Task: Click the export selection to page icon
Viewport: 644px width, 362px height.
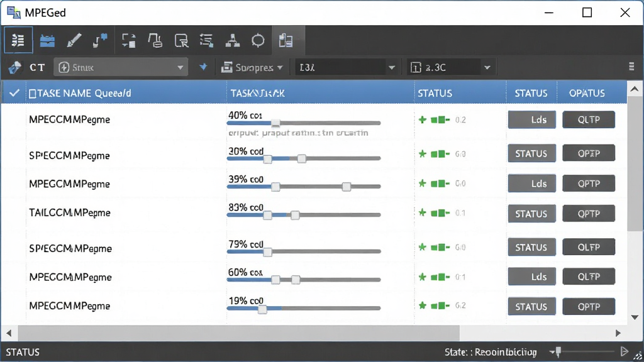Action: point(129,41)
